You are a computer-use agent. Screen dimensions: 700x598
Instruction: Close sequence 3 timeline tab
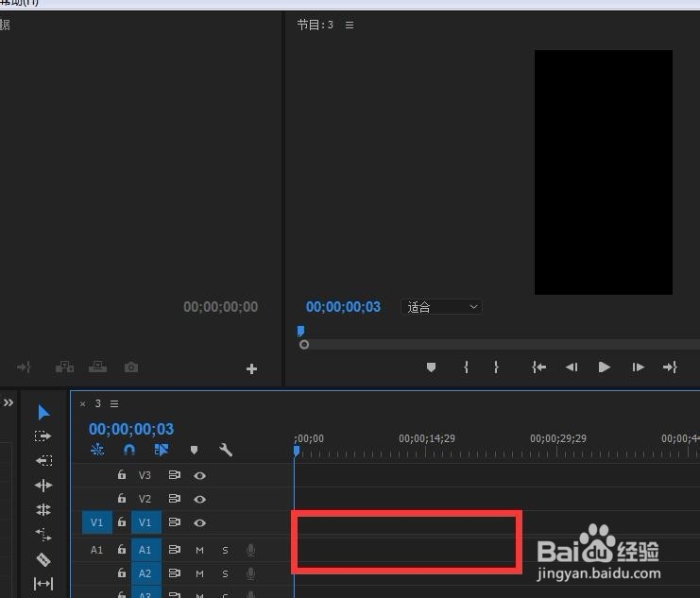[82, 403]
